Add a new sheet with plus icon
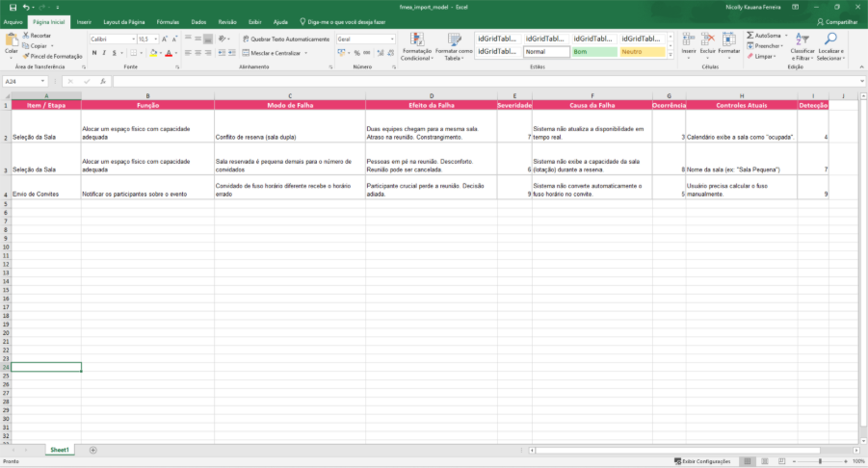868x468 pixels. [93, 450]
